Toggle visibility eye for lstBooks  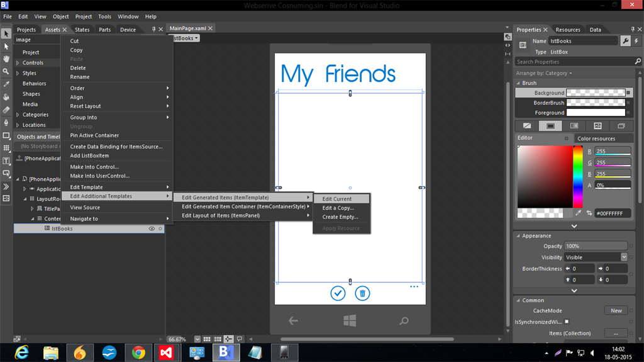(152, 229)
